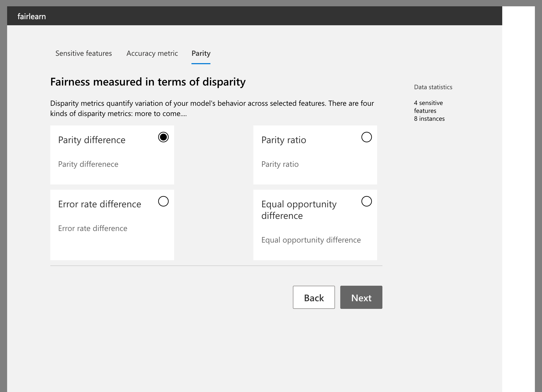Click the Parity differenece subtitle text
This screenshot has height=392, width=542.
88,164
